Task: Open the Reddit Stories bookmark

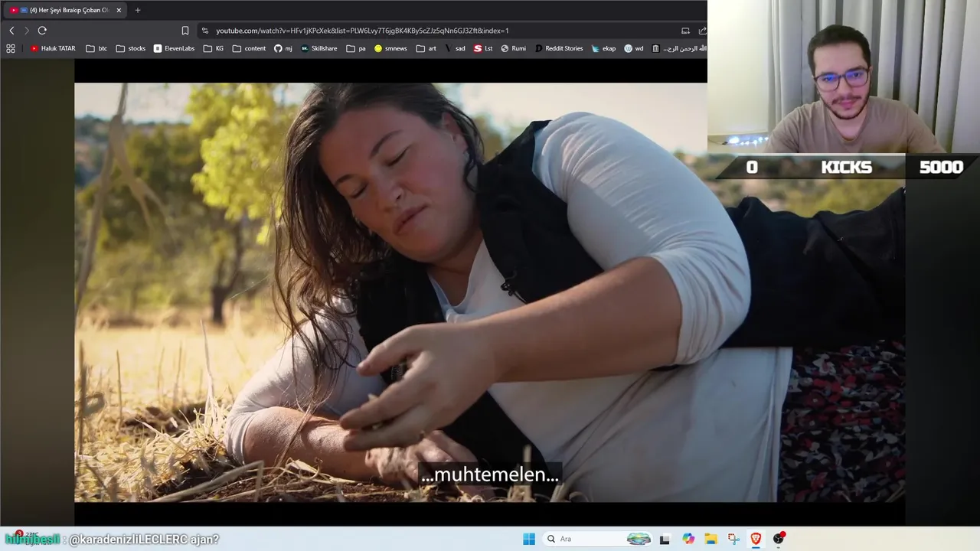Action: coord(559,48)
